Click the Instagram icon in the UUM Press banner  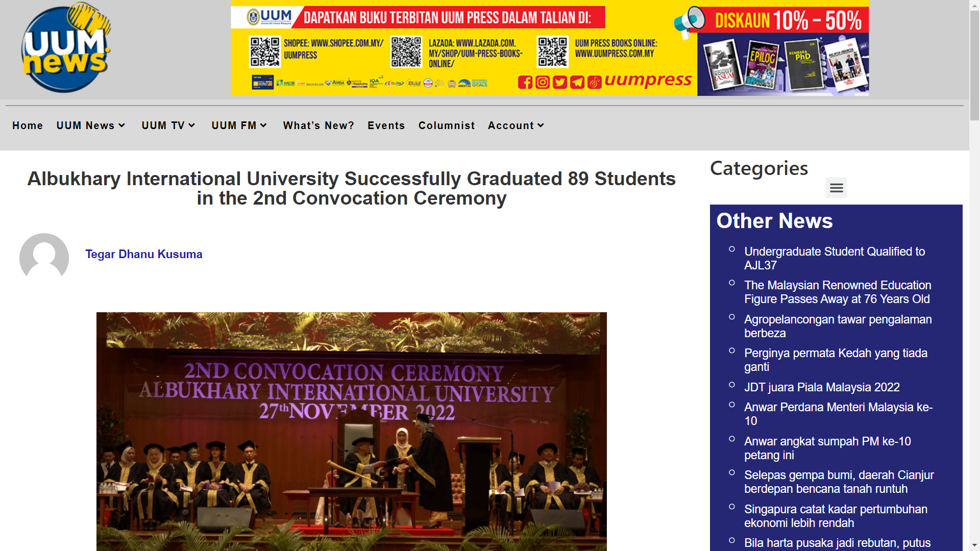click(542, 82)
